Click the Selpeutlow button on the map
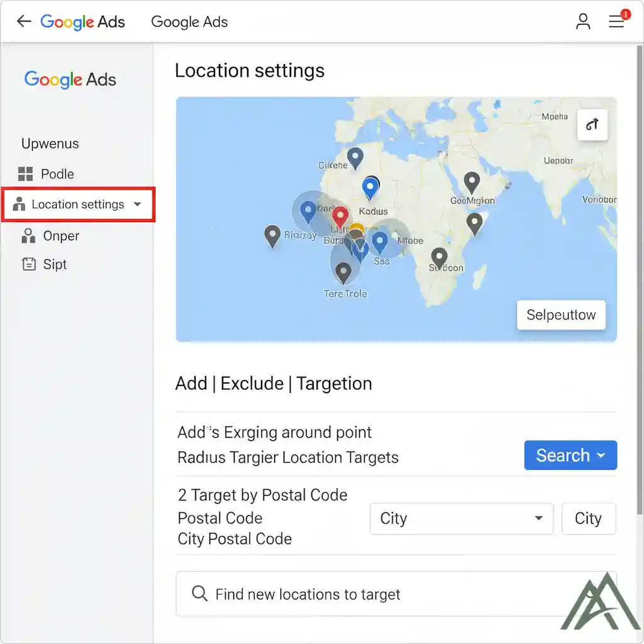This screenshot has height=644, width=644. click(x=560, y=315)
